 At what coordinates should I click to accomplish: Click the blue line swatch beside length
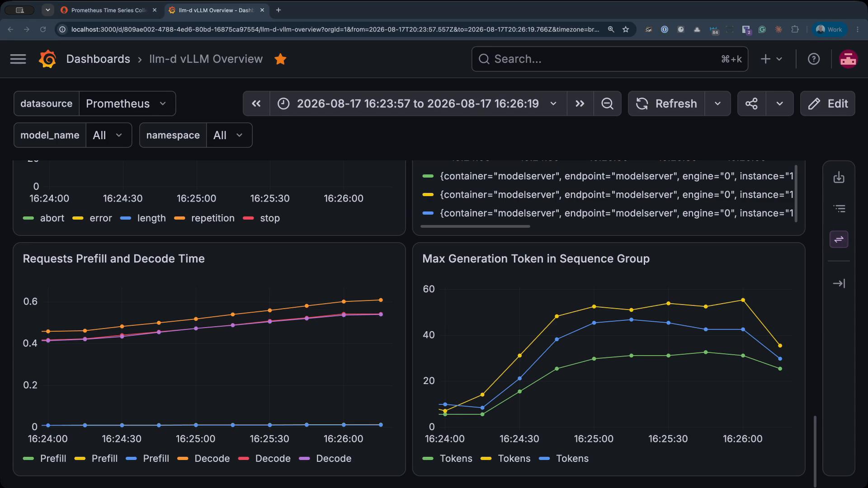tap(126, 218)
